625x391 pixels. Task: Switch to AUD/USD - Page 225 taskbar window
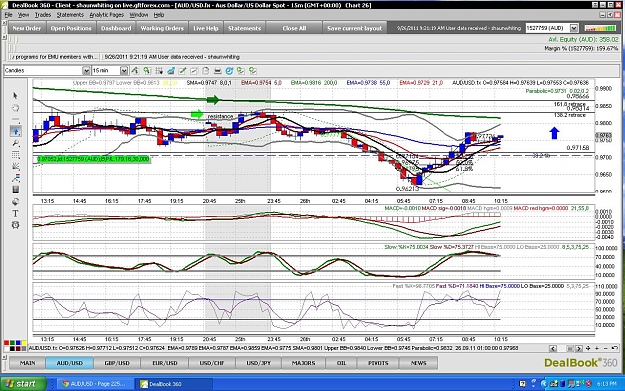point(94,384)
